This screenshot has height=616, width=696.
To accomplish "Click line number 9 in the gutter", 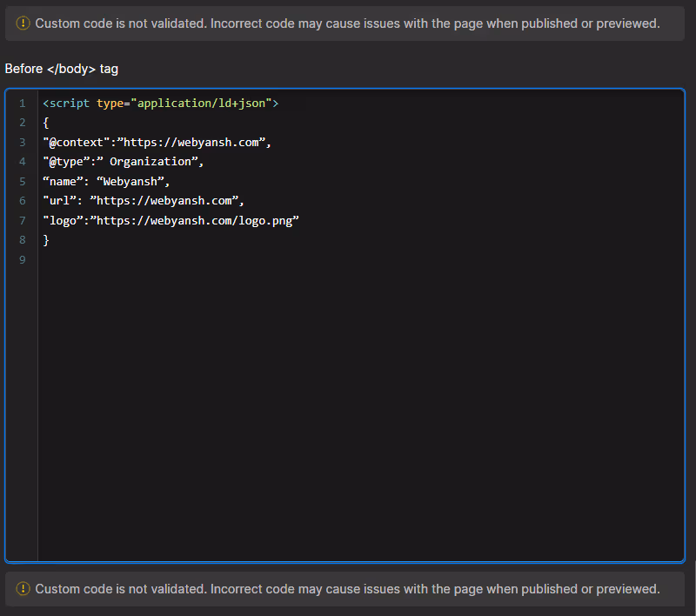I will [22, 259].
